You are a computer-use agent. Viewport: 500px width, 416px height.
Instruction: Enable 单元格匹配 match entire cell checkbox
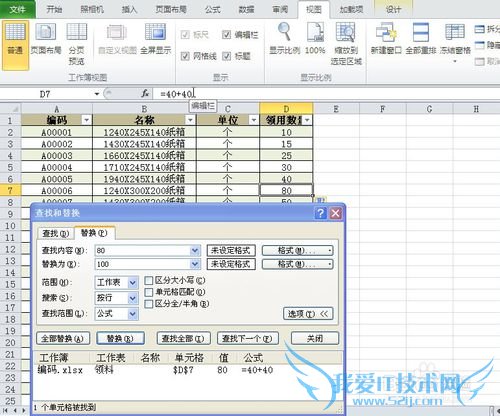click(x=149, y=292)
